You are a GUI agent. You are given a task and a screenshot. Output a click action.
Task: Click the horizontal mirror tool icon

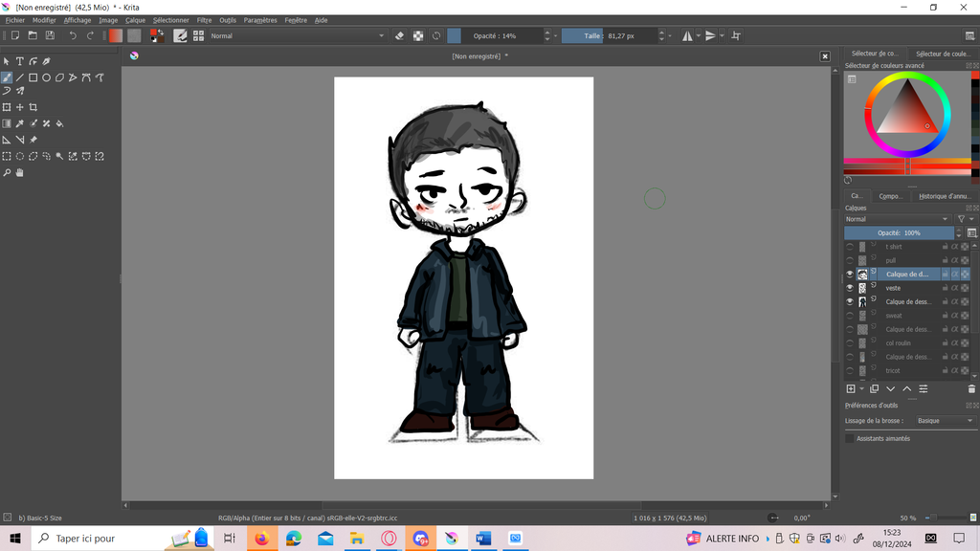[687, 35]
